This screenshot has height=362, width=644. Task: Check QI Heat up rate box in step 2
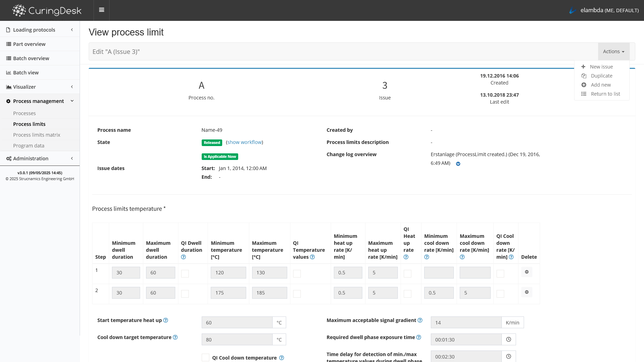[408, 294]
